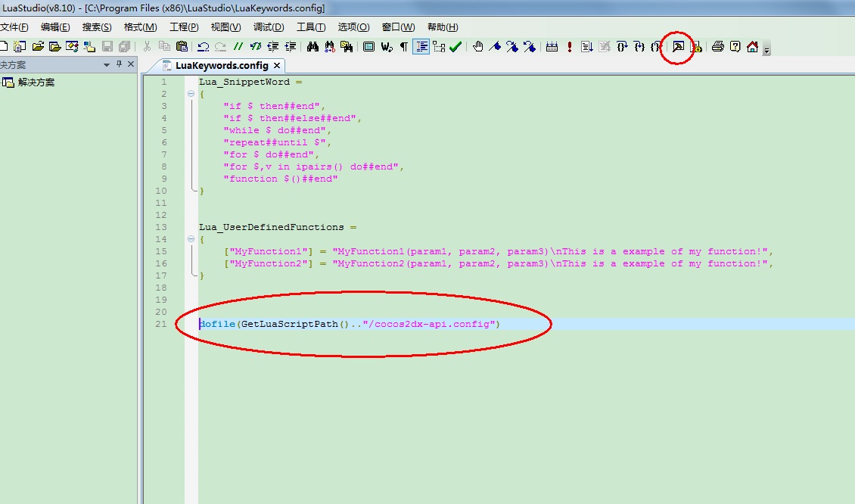Screen dimensions: 855x504
Task: Click the Find binoculars icon
Action: (312, 47)
